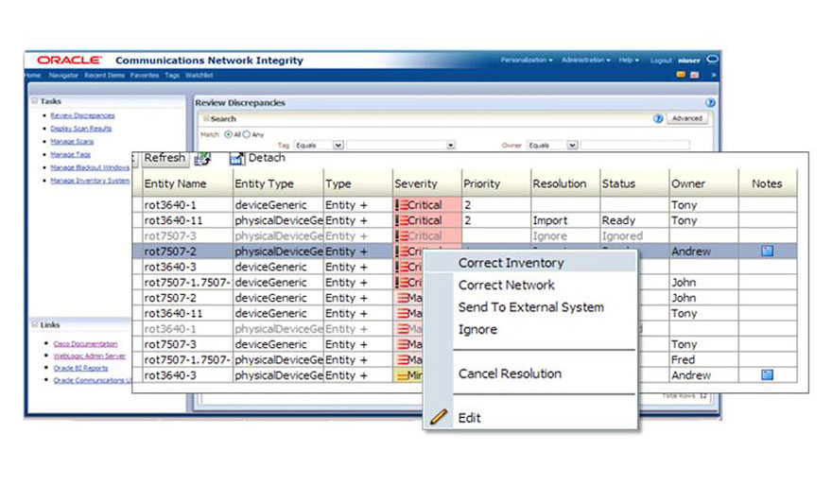Screen dimensions: 832x504
Task: Select the rot3640-1 deviceGeneric row name
Action: (170, 205)
